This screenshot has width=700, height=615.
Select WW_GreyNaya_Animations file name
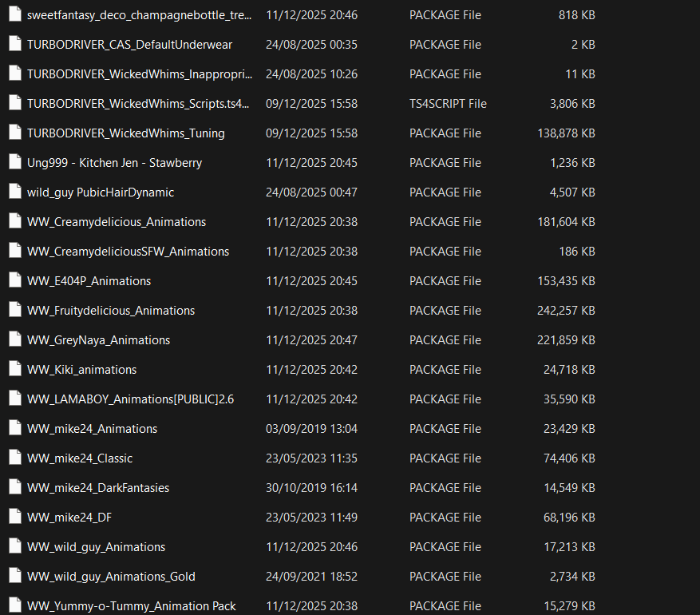click(x=99, y=340)
